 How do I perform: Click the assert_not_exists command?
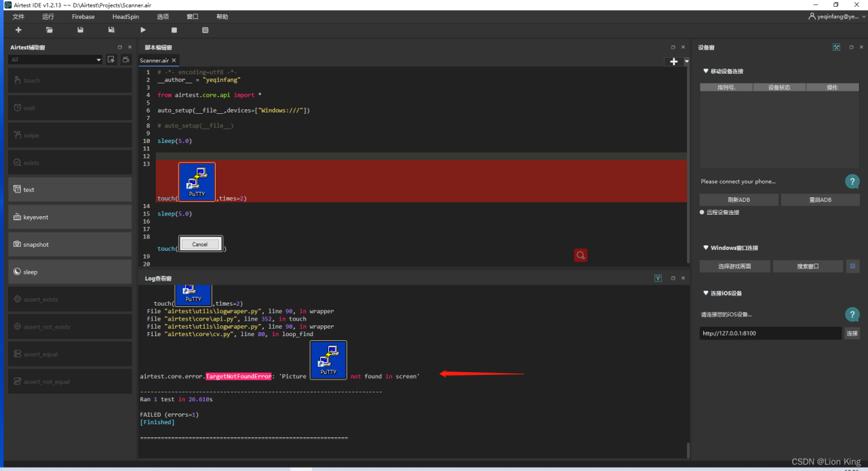pyautogui.click(x=70, y=327)
